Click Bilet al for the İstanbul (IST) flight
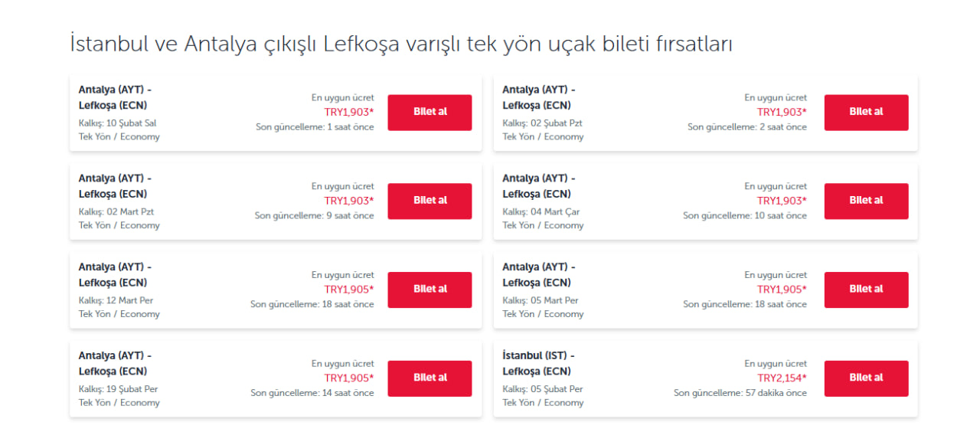Viewport: 980px width, 432px height. pyautogui.click(x=866, y=378)
